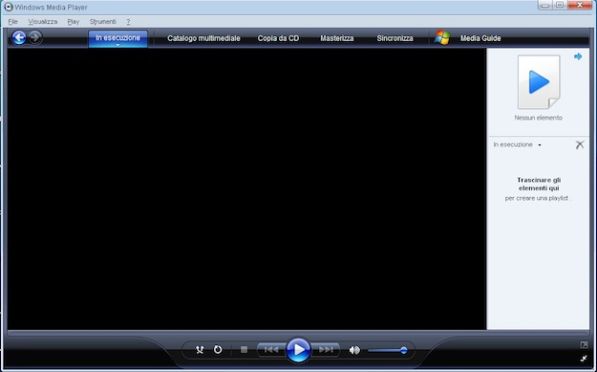This screenshot has height=372, width=597.
Task: Open the Play menu
Action: 73,22
